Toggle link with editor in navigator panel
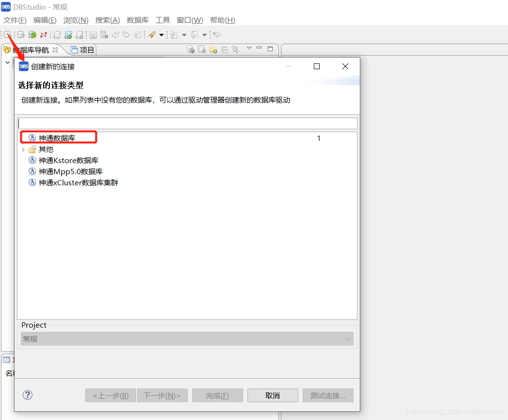508x420 pixels. coord(235,49)
